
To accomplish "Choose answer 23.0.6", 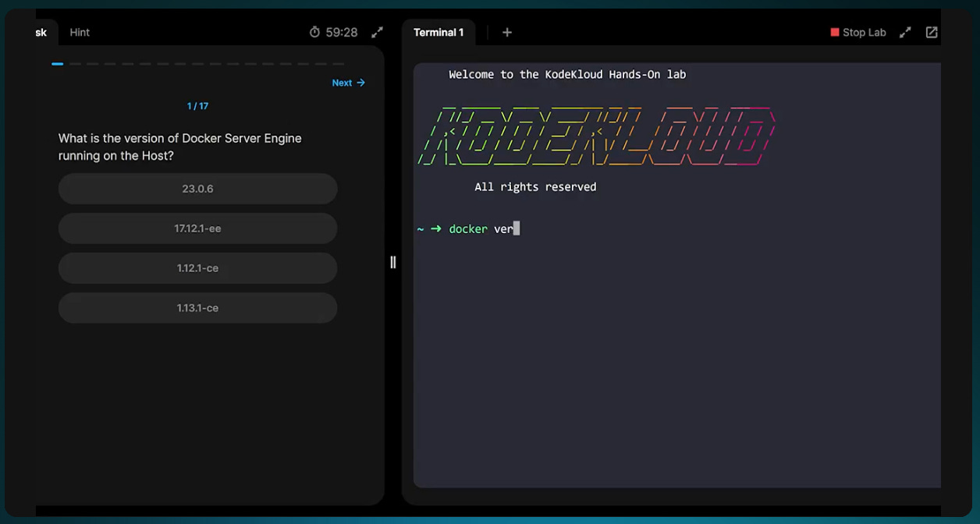I will pyautogui.click(x=197, y=189).
